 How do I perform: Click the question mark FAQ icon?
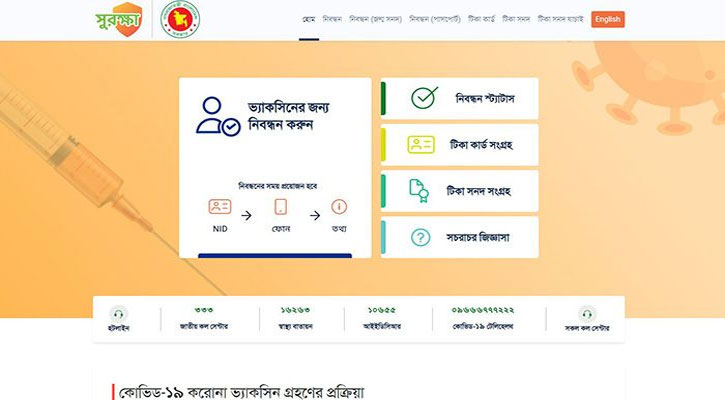420,238
